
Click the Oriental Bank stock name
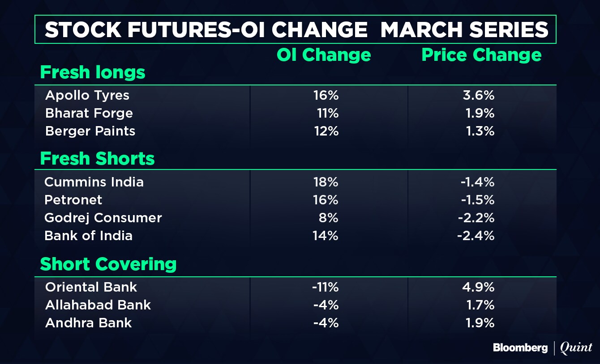(91, 287)
